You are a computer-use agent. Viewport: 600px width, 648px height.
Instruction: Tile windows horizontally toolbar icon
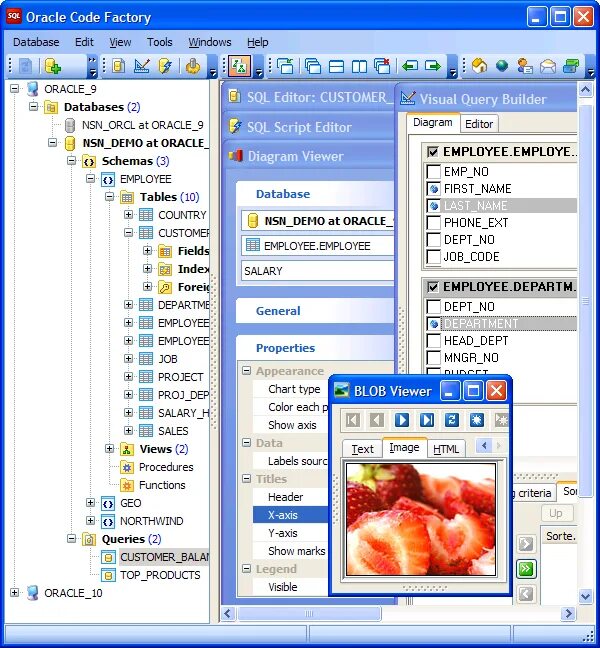point(336,66)
